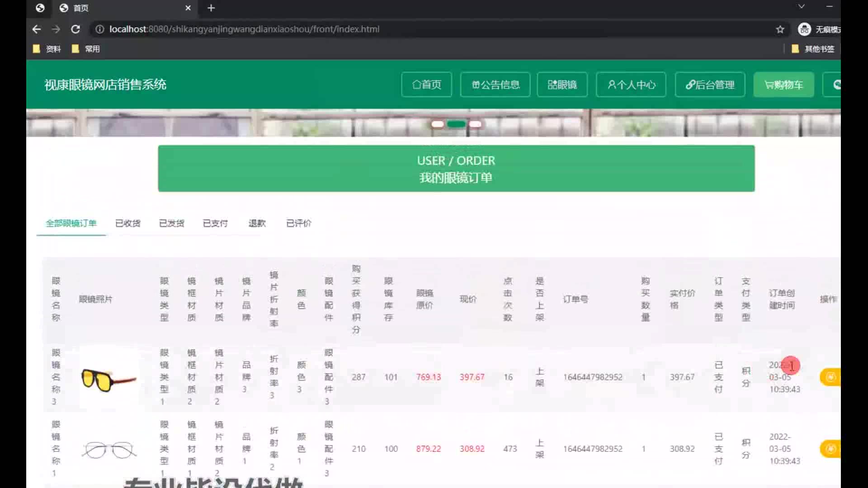Go to 个人中心 navigation button
The image size is (868, 488).
click(x=631, y=84)
